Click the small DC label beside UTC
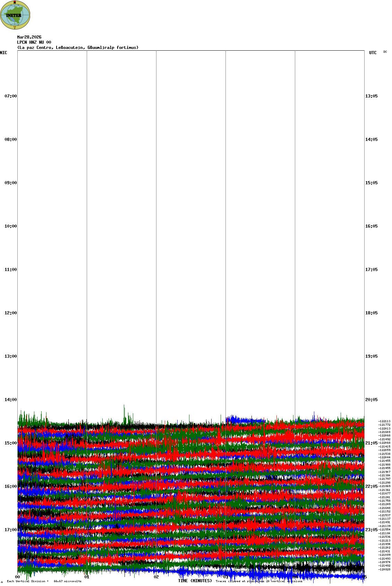Screen dimensions: 392x586 pyautogui.click(x=385, y=52)
